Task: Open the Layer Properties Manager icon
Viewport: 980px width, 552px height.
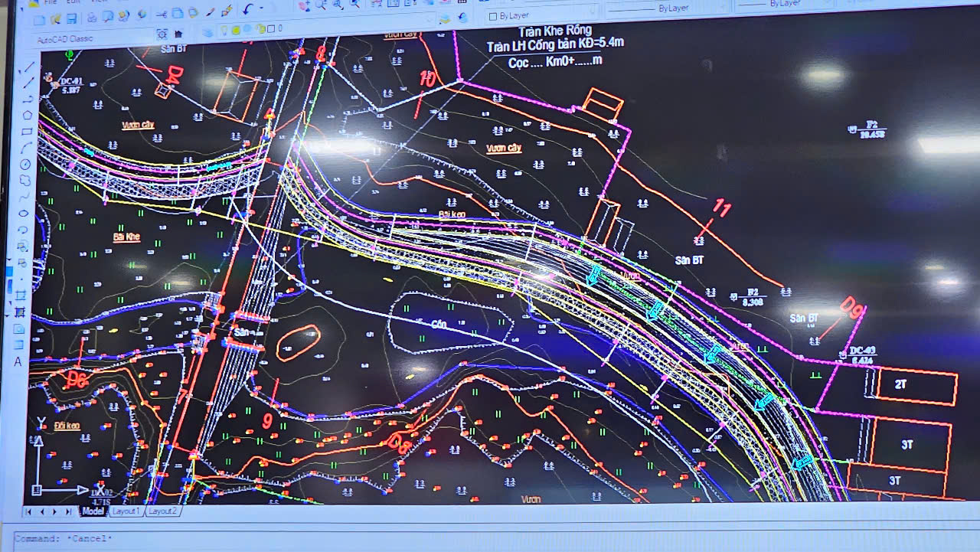Action: pyautogui.click(x=207, y=32)
